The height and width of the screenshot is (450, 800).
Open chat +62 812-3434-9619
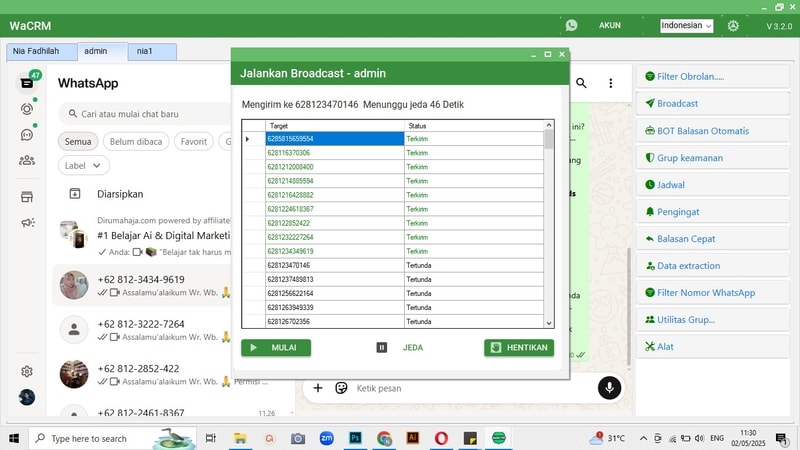point(143,285)
